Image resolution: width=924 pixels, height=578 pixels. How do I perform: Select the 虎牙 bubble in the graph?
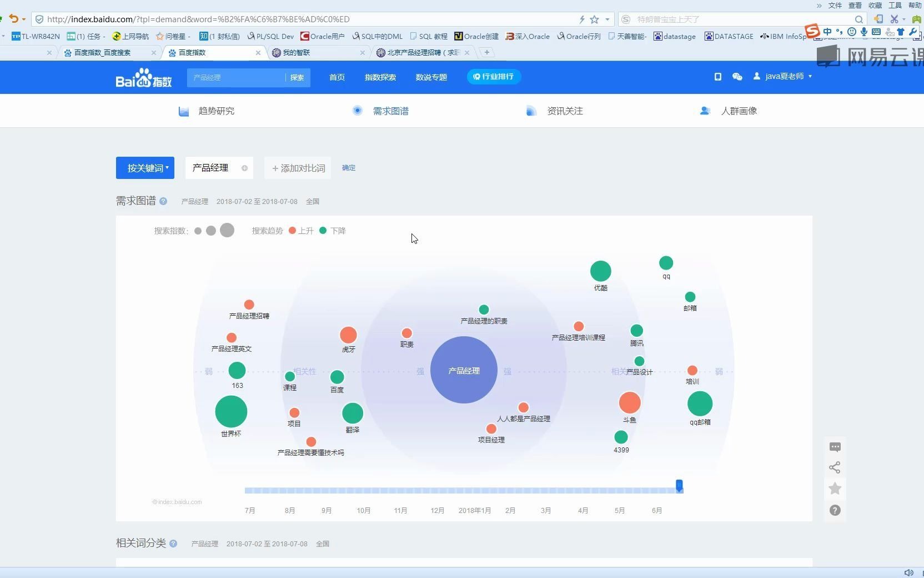coord(348,335)
